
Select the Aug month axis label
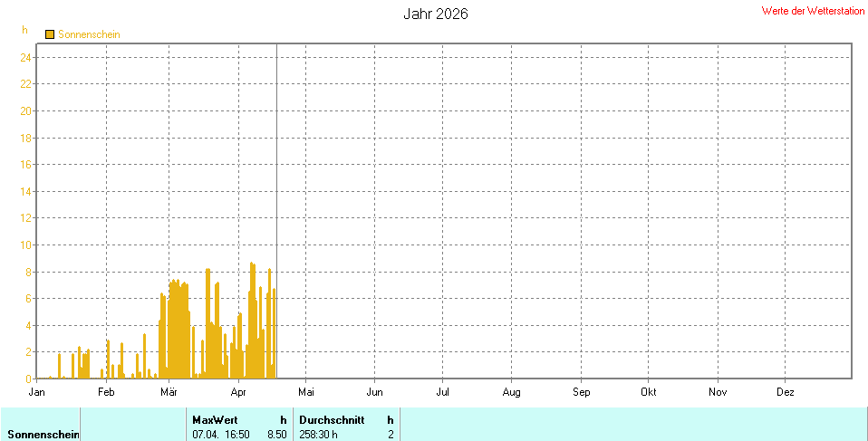(511, 392)
